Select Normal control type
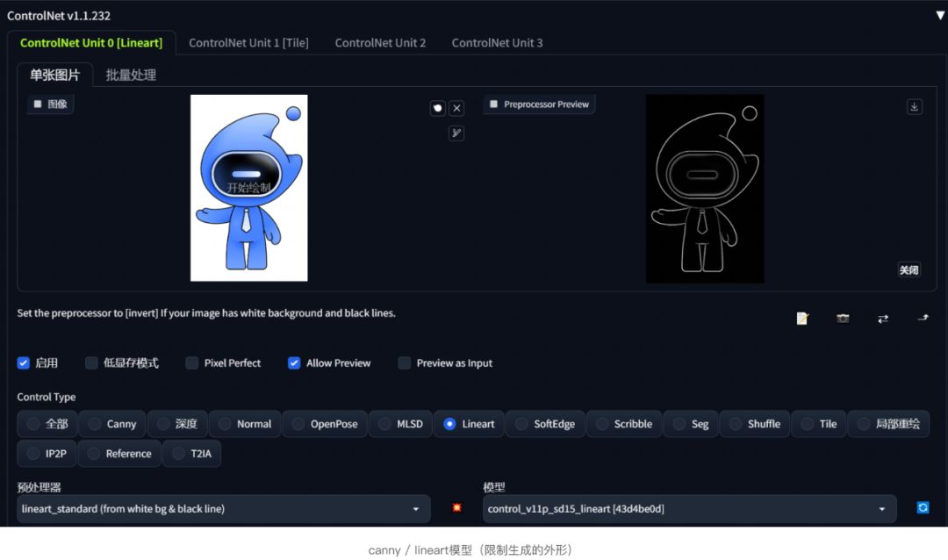This screenshot has height=560, width=948. (x=245, y=424)
